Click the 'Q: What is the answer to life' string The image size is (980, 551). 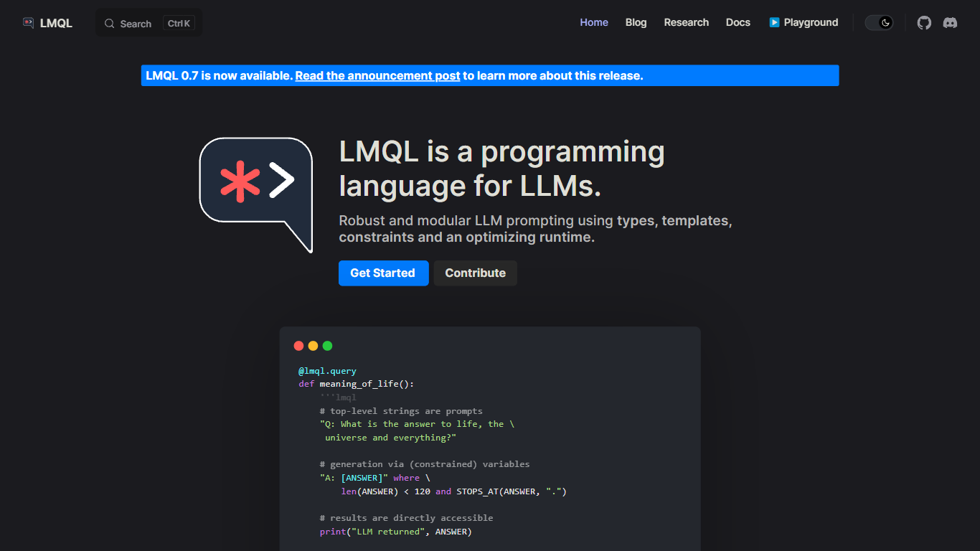pos(417,424)
